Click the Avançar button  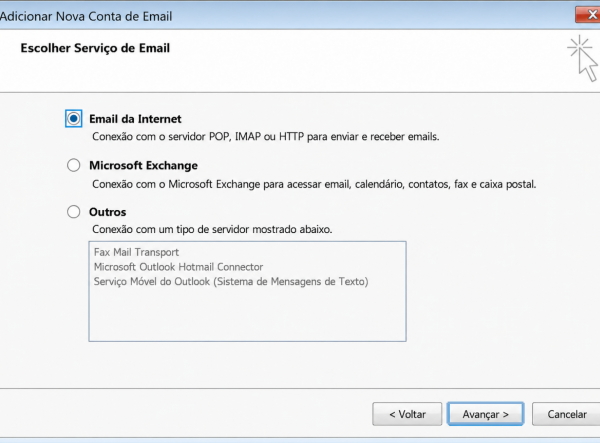click(x=485, y=414)
